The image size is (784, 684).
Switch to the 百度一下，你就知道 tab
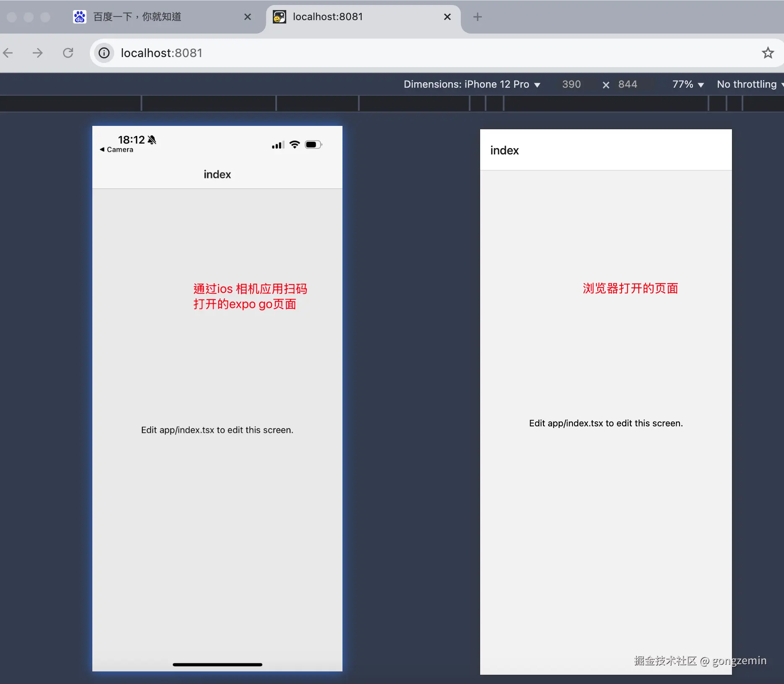pyautogui.click(x=163, y=17)
